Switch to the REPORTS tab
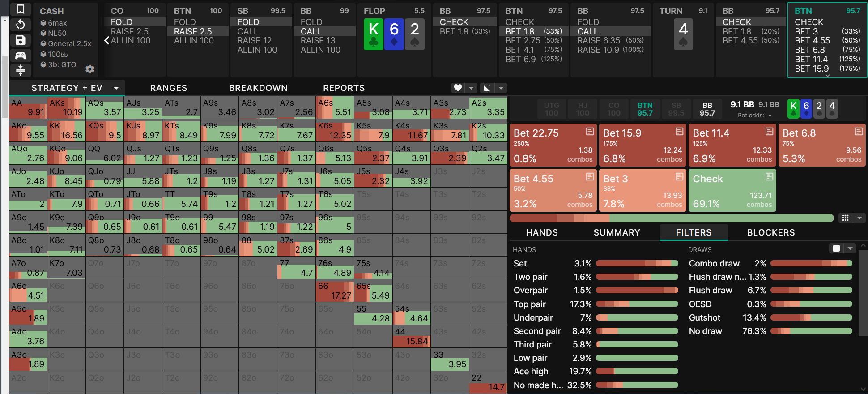Screen dimensions: 868x394 pyautogui.click(x=344, y=88)
